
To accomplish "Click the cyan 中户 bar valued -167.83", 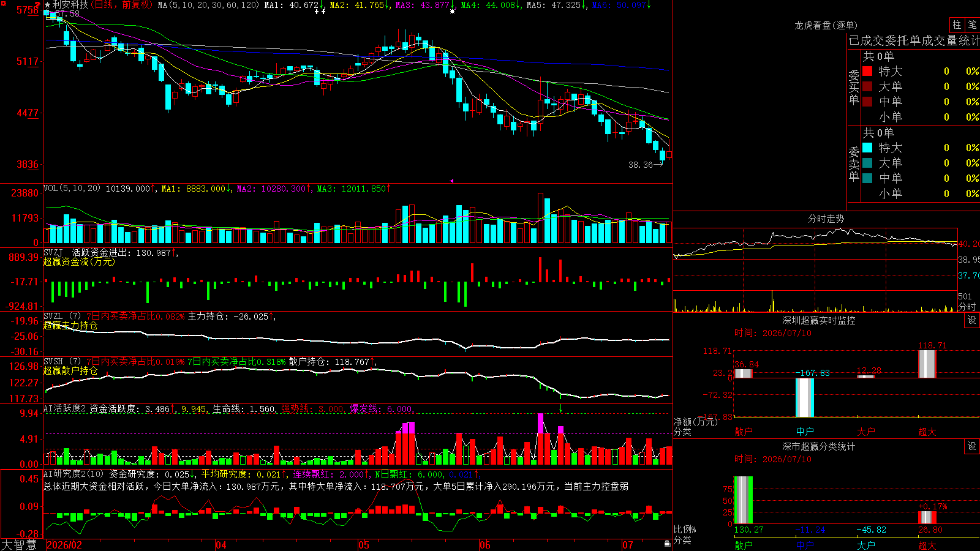I will click(x=805, y=397).
